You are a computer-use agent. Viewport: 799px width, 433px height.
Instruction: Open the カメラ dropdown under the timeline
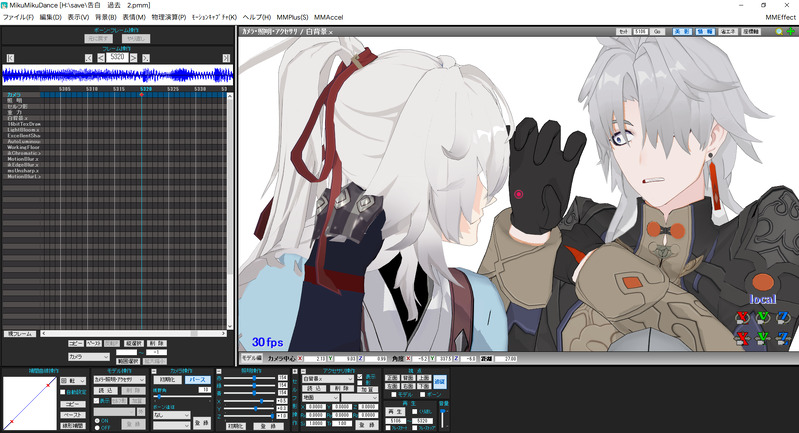(89, 357)
